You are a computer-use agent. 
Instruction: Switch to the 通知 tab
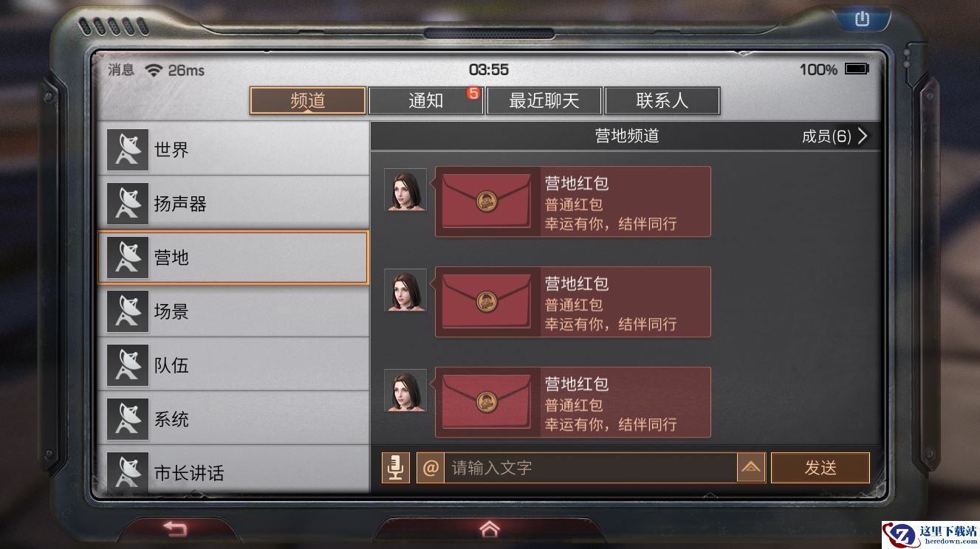[426, 101]
